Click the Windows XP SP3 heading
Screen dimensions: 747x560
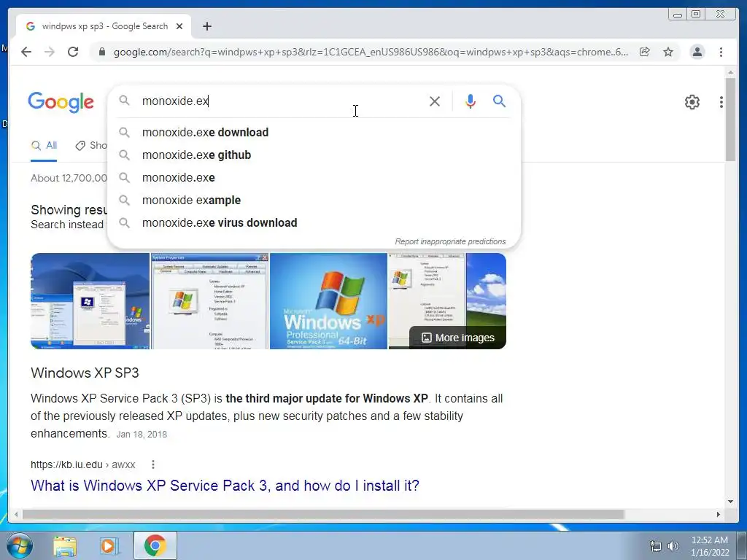(x=85, y=373)
